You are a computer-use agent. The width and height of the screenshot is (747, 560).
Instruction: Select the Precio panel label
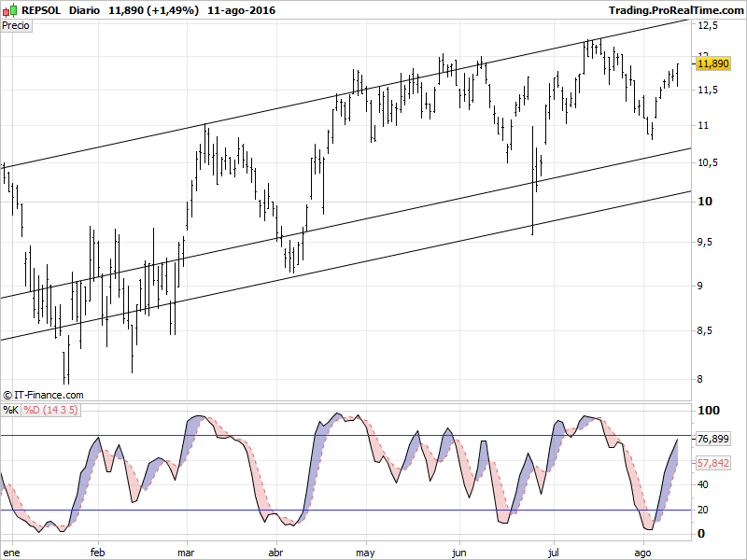pyautogui.click(x=16, y=25)
